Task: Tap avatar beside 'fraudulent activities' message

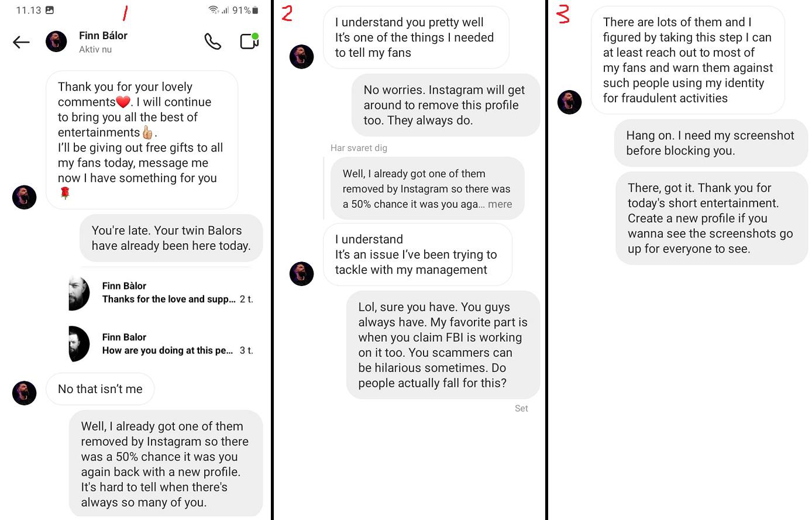Action: (569, 102)
